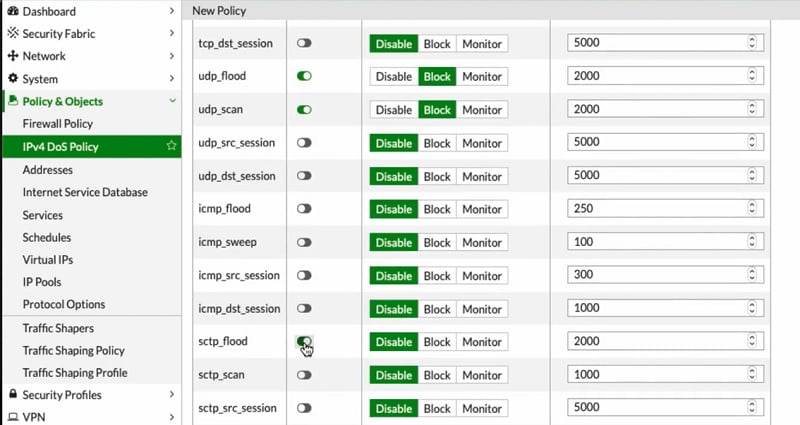Click the Security Fabric icon

13,33
